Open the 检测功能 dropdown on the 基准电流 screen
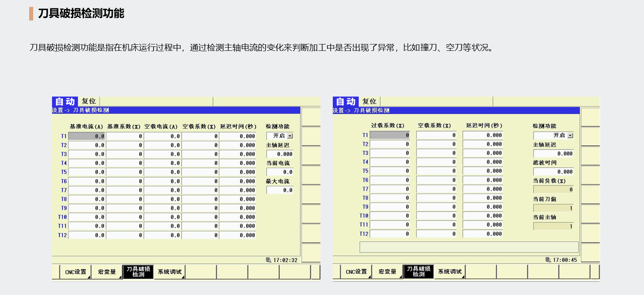The height and width of the screenshot is (295, 644). (290, 136)
